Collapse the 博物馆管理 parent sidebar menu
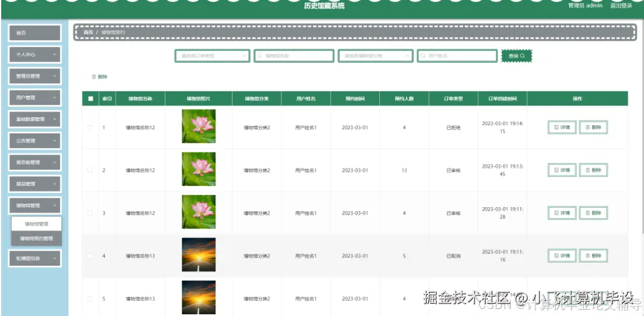Viewport: 644px width, 316px height. (35, 205)
